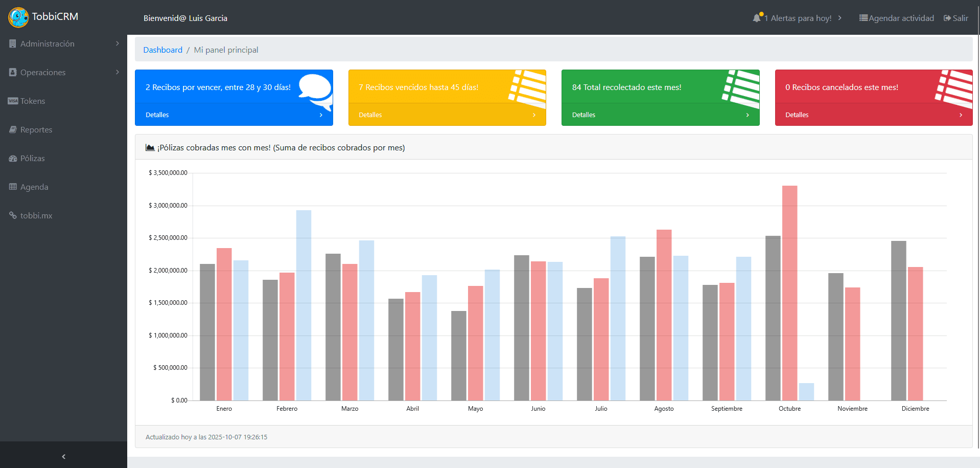Open the Pólizas menu item

(33, 159)
